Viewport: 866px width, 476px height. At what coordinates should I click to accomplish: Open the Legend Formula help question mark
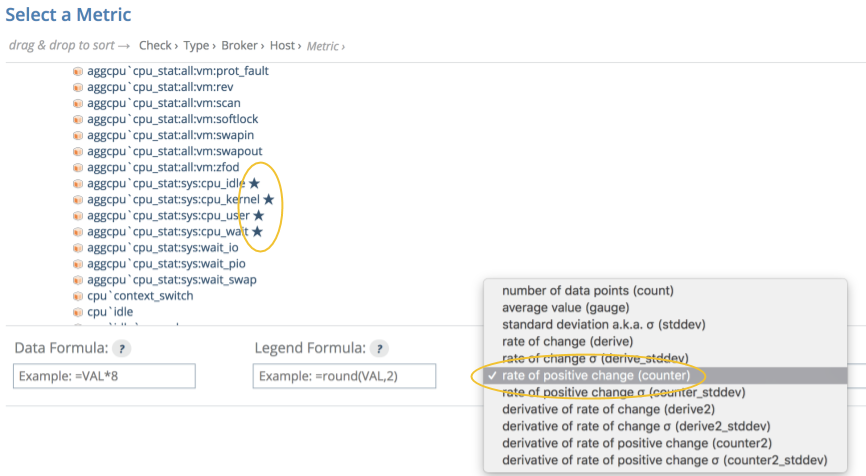click(379, 348)
